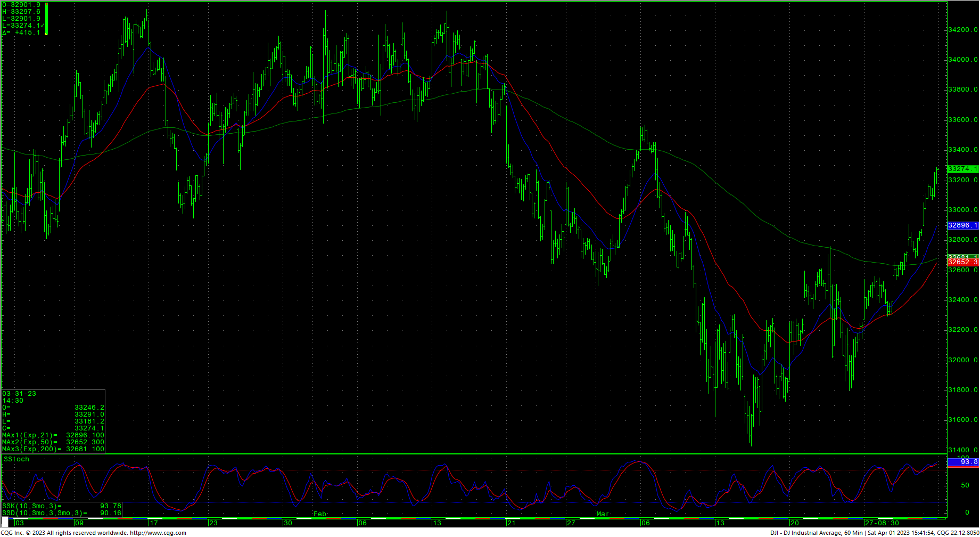
Task: Click the 34000.0 price scale label
Action: [x=962, y=60]
